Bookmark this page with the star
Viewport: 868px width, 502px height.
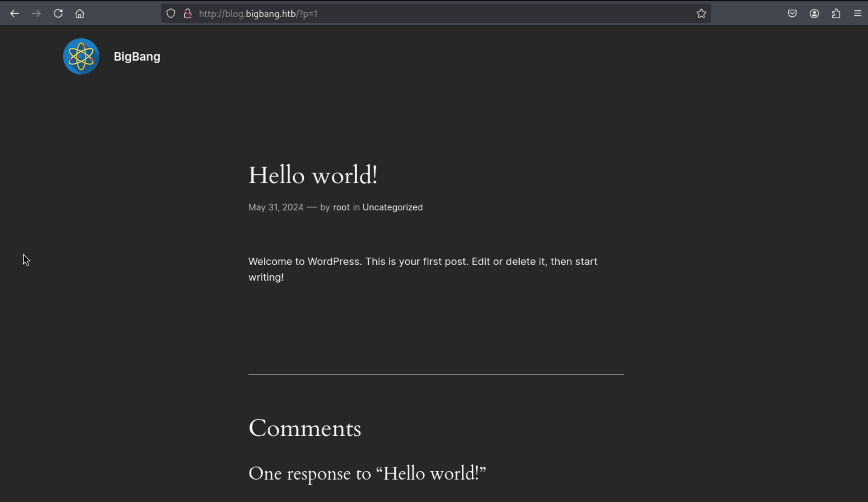pyautogui.click(x=701, y=14)
